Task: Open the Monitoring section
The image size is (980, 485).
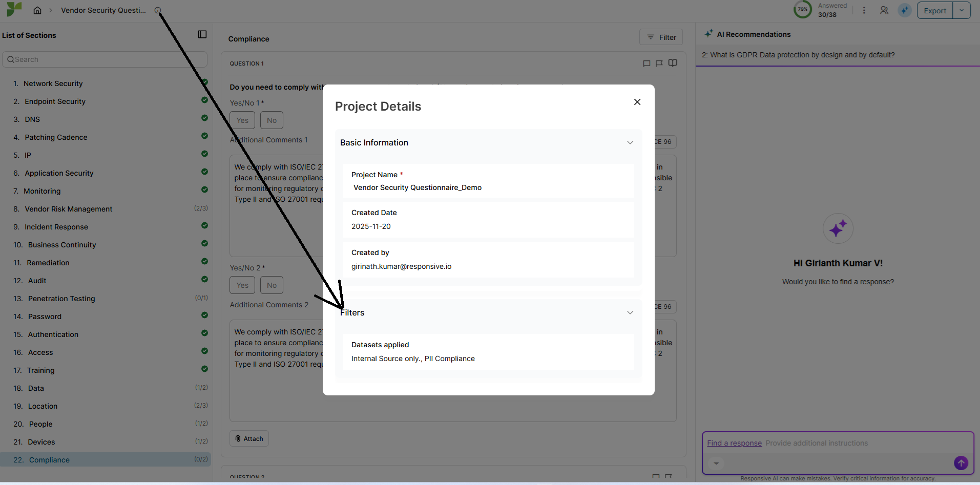Action: 107,191
